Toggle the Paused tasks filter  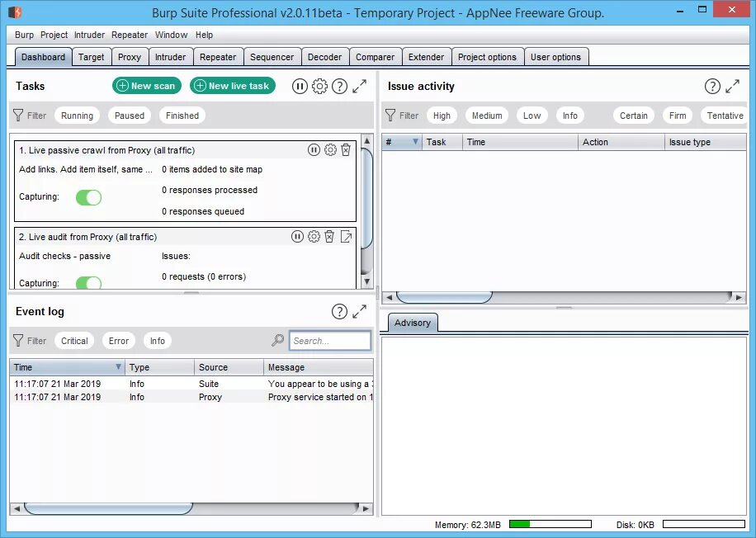pos(130,116)
